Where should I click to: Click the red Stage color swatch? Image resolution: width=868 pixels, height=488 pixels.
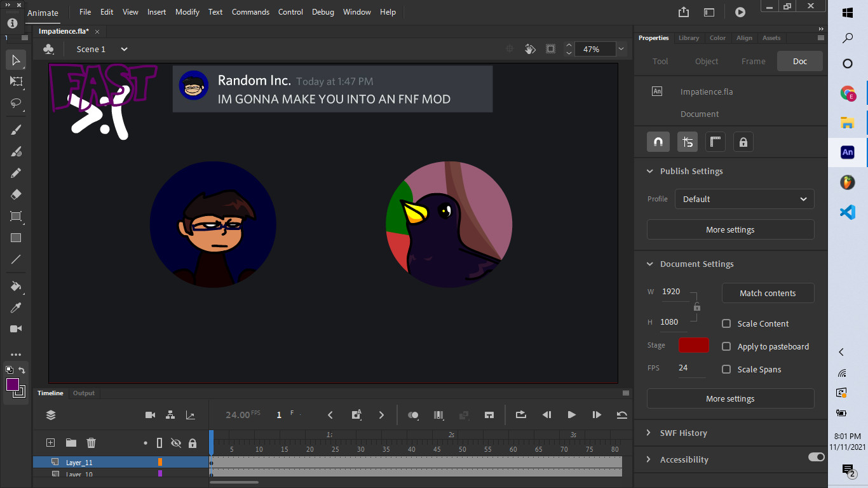click(693, 345)
